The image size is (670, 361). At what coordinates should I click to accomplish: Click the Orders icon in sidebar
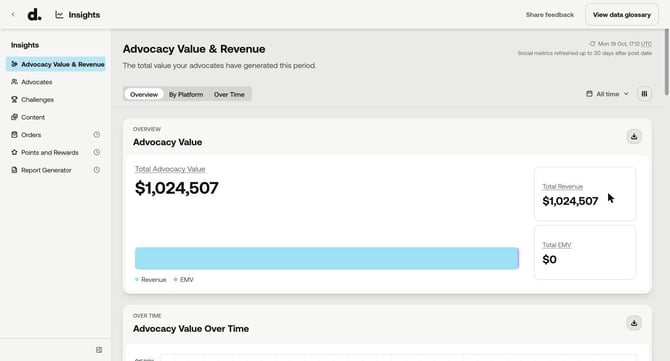click(14, 135)
